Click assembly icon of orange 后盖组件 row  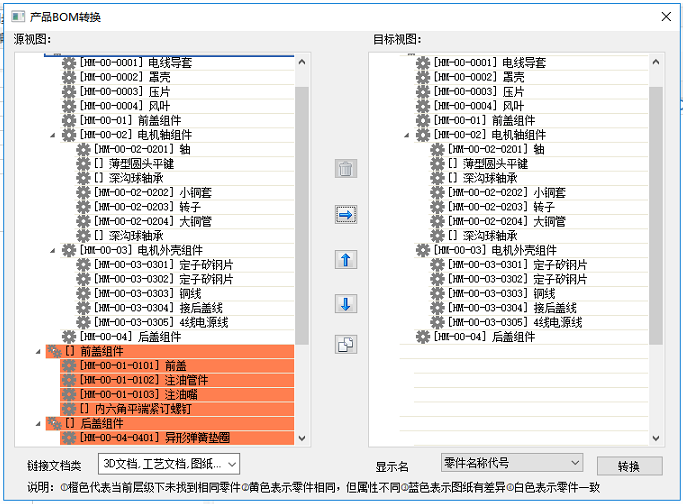click(x=54, y=423)
